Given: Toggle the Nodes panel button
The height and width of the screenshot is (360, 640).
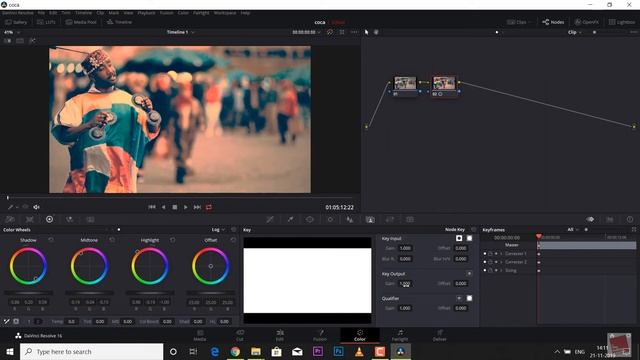Looking at the screenshot, I should tap(553, 22).
